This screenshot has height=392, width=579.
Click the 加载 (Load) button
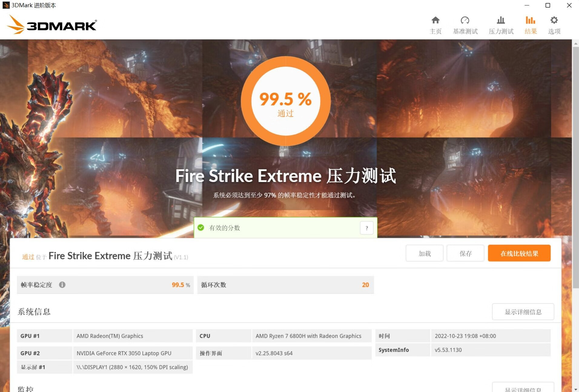(424, 253)
